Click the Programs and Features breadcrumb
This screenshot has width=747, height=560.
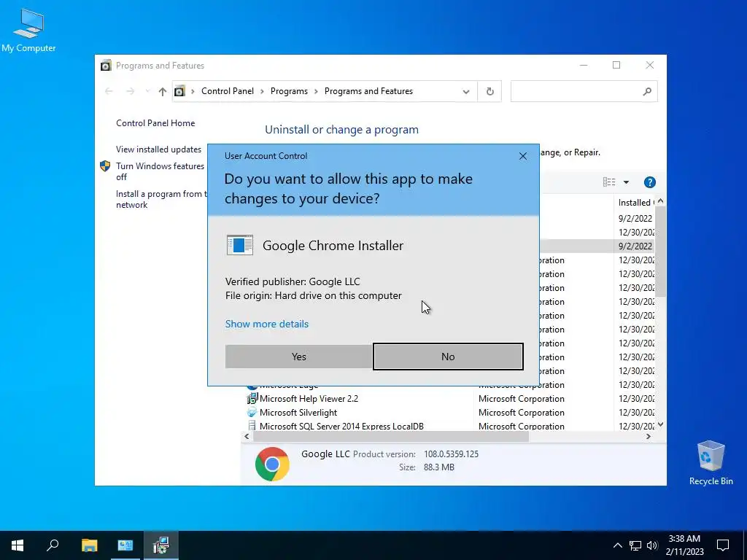click(x=368, y=91)
